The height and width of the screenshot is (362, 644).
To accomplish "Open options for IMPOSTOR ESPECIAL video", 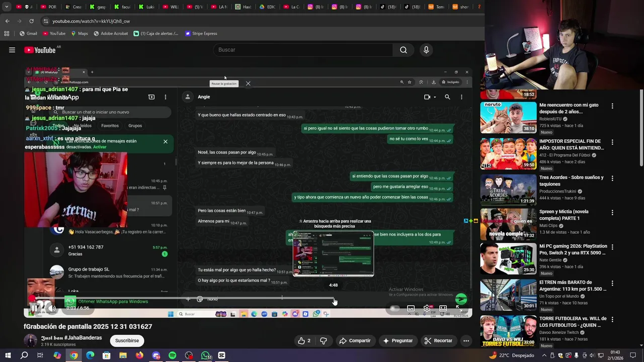I will (x=612, y=142).
